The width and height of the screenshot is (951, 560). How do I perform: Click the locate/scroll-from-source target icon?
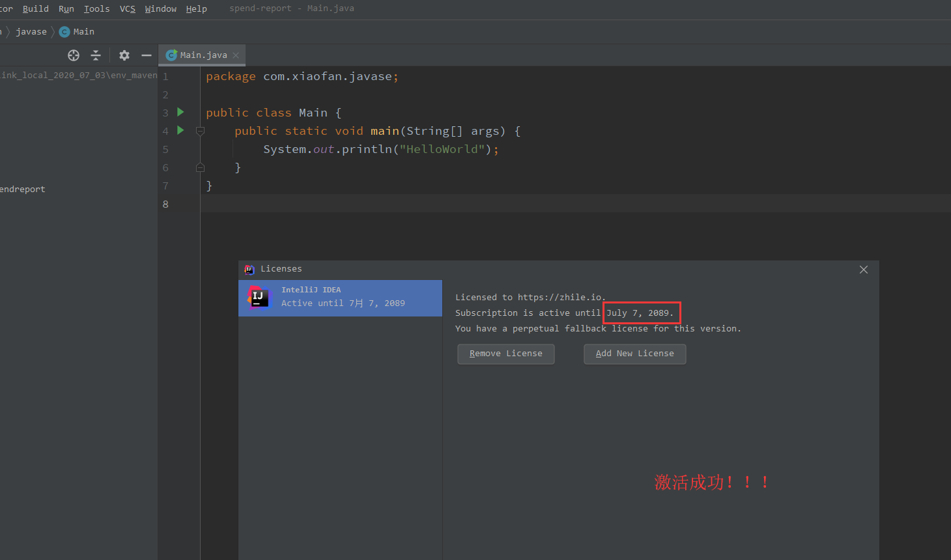74,55
